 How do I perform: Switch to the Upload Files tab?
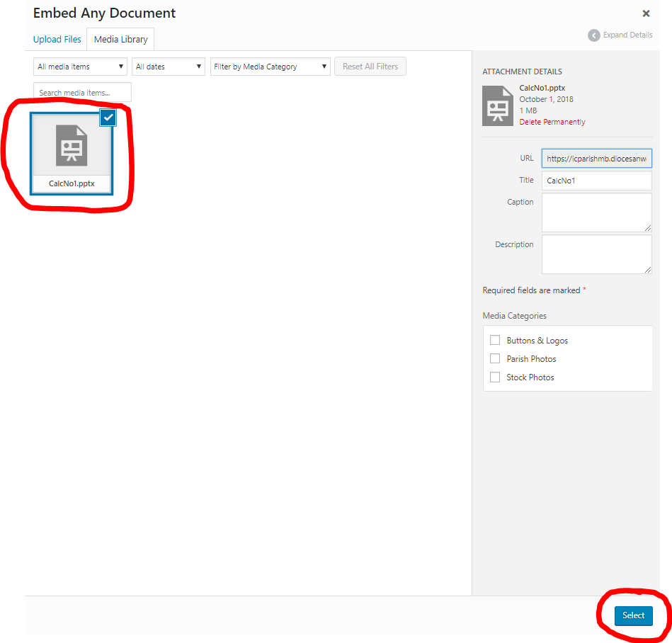(57, 40)
